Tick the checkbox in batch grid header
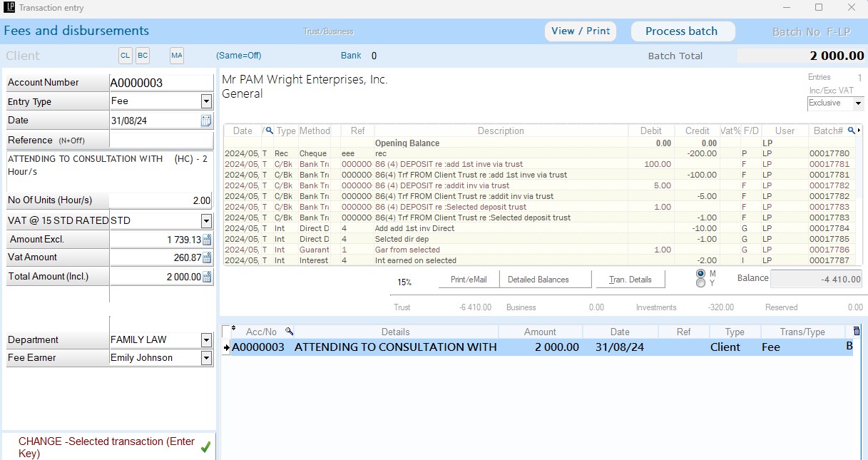Image resolution: width=868 pixels, height=460 pixels. [x=228, y=332]
